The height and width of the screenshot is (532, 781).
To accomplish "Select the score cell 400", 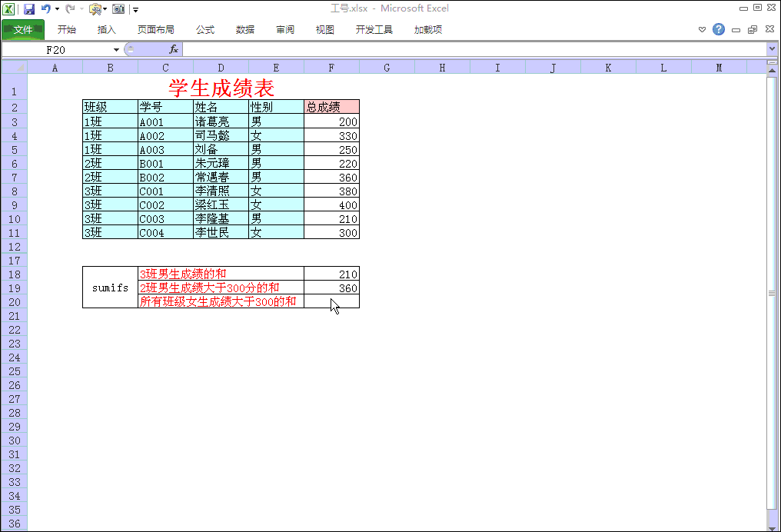I will point(331,204).
